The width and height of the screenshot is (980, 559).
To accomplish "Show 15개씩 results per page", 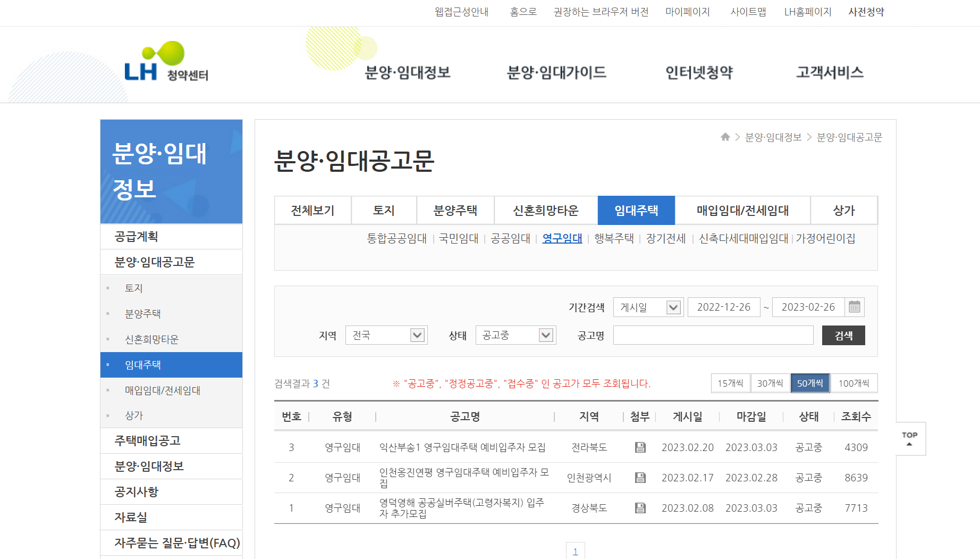I will [731, 383].
